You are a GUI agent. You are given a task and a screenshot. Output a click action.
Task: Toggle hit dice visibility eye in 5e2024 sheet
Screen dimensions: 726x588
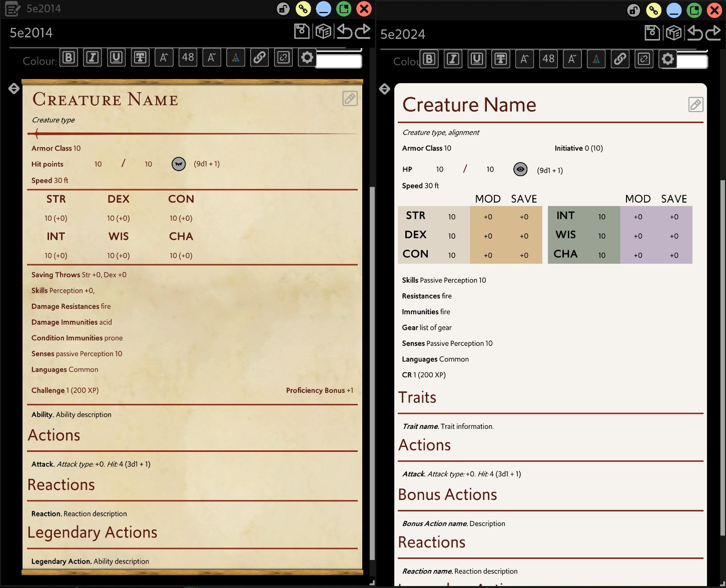click(x=520, y=170)
